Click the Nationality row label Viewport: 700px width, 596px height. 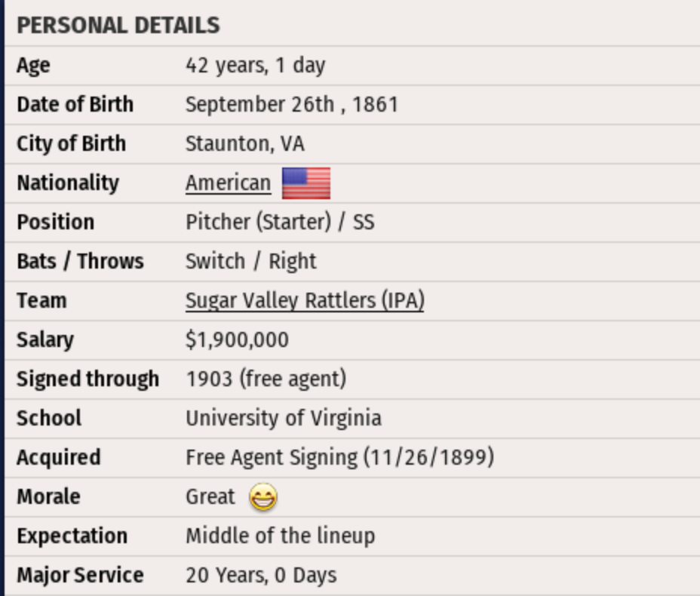(x=68, y=183)
